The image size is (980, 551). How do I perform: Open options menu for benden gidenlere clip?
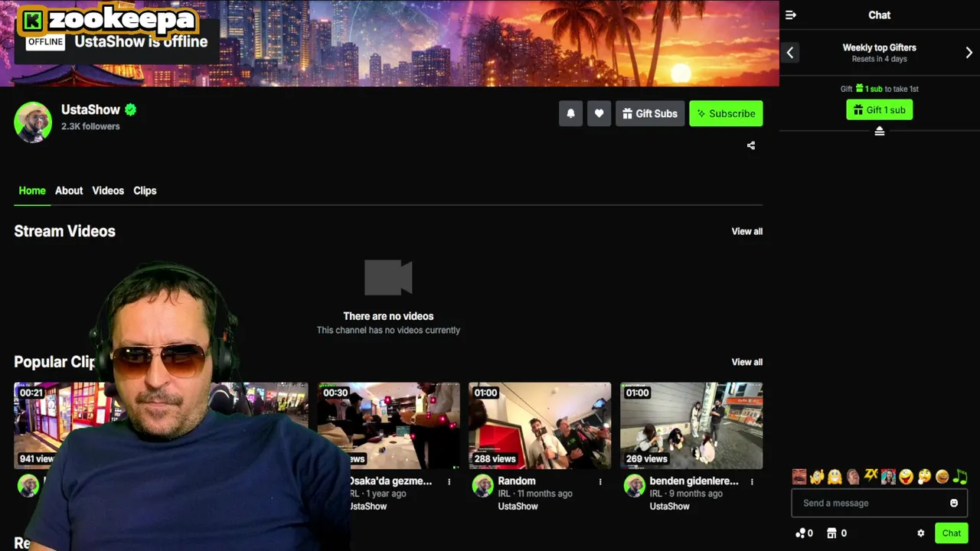pyautogui.click(x=752, y=482)
